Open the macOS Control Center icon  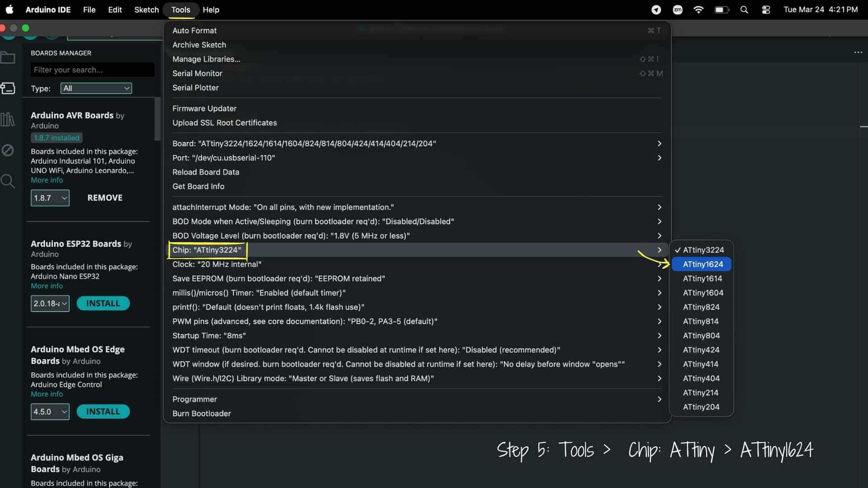click(x=766, y=9)
